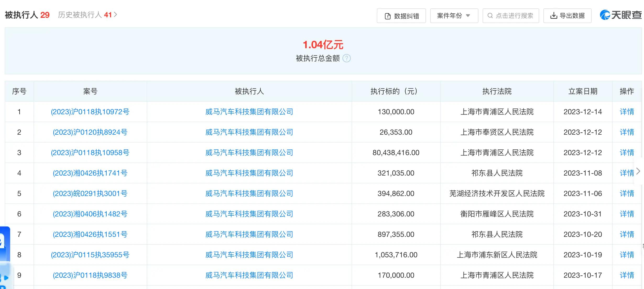Image resolution: width=644 pixels, height=289 pixels.
Task: Click 威马汽车科技集团有限公司 in row 1
Action: click(249, 112)
